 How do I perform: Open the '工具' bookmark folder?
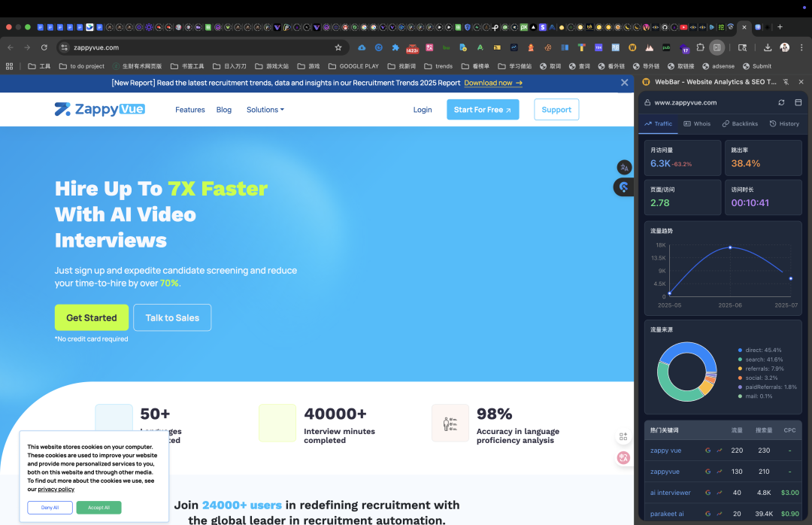[x=39, y=66]
